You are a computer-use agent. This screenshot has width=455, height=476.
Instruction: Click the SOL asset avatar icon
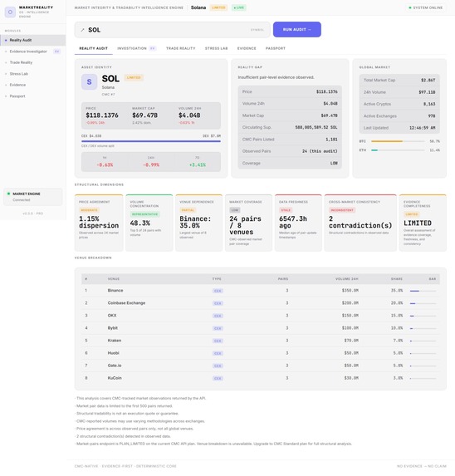point(89,81)
